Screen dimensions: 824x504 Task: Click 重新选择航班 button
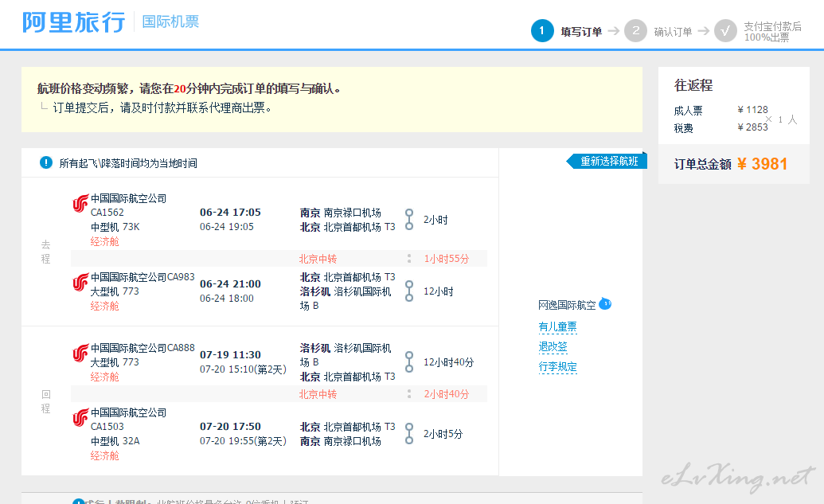pos(607,162)
